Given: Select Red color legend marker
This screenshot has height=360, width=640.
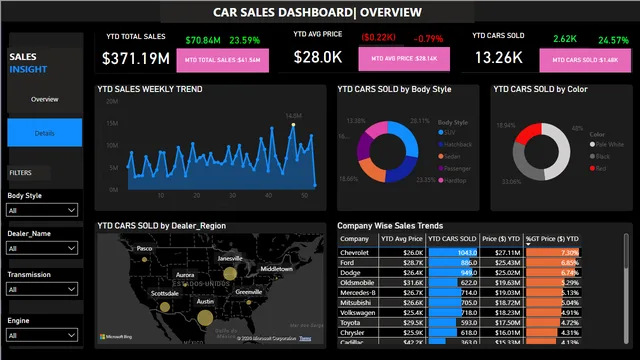Looking at the screenshot, I should (x=592, y=168).
